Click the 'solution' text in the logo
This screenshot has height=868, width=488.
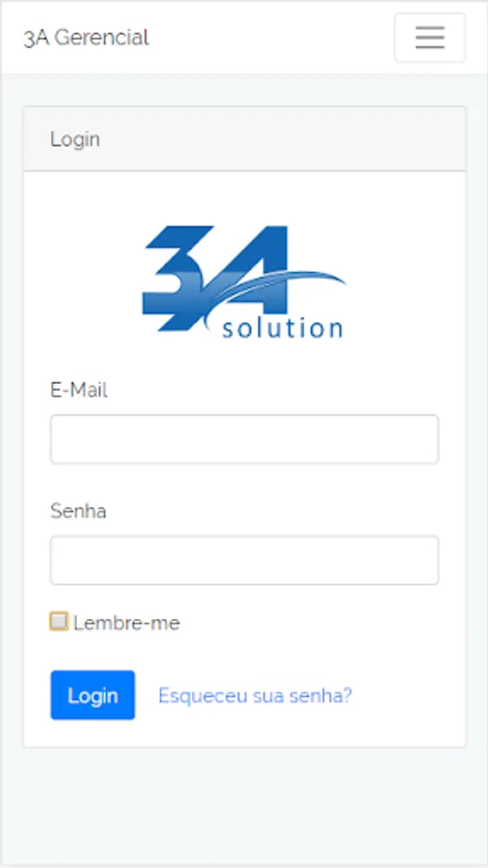pos(283,328)
